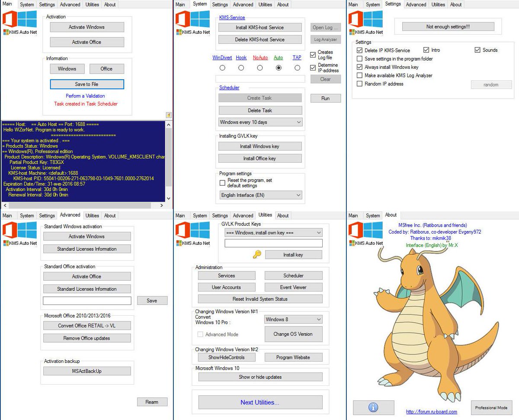The width and height of the screenshot is (519, 420).
Task: Open the Windows every 10 days dropdown
Action: click(260, 122)
